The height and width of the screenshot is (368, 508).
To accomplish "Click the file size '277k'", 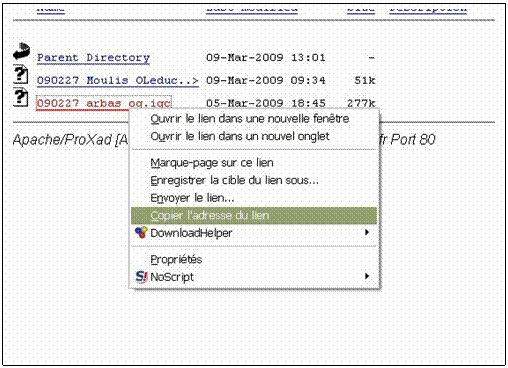I will 361,103.
